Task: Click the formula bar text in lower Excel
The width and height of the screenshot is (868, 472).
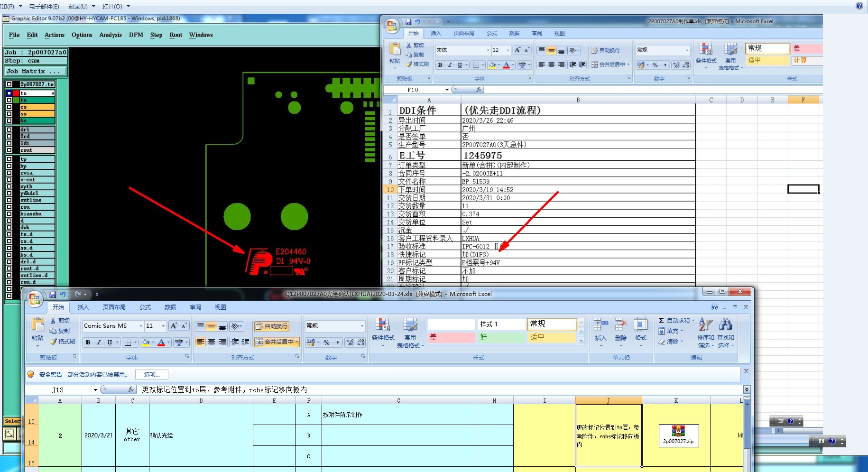Action: [224, 390]
